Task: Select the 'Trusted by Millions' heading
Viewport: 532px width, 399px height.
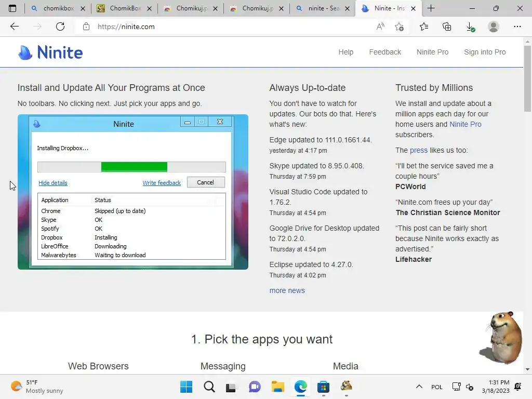Action: pyautogui.click(x=434, y=88)
